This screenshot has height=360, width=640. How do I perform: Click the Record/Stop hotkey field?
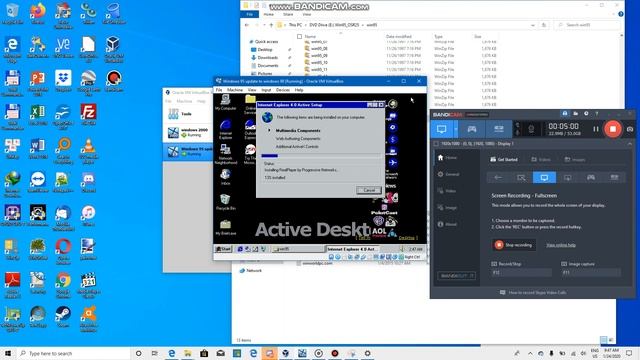[522, 273]
